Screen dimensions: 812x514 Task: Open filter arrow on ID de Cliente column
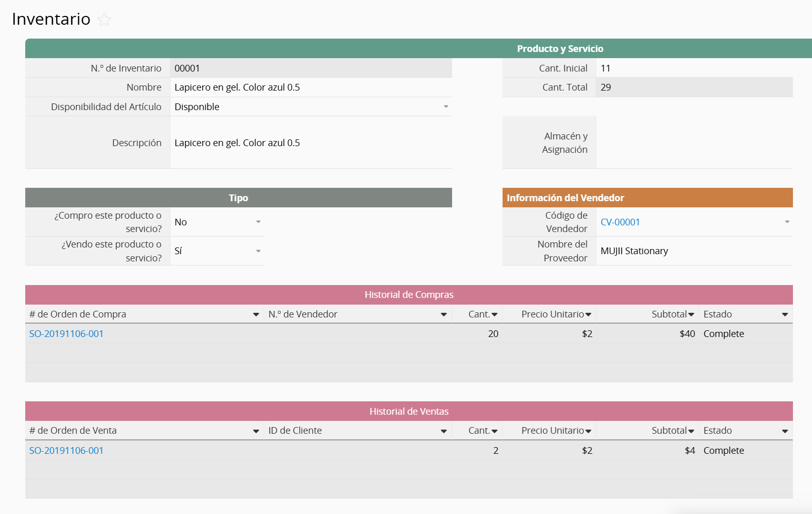[443, 431]
